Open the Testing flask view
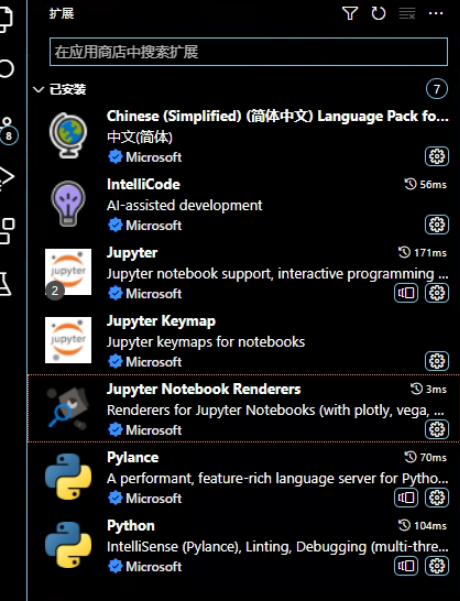 (6, 284)
